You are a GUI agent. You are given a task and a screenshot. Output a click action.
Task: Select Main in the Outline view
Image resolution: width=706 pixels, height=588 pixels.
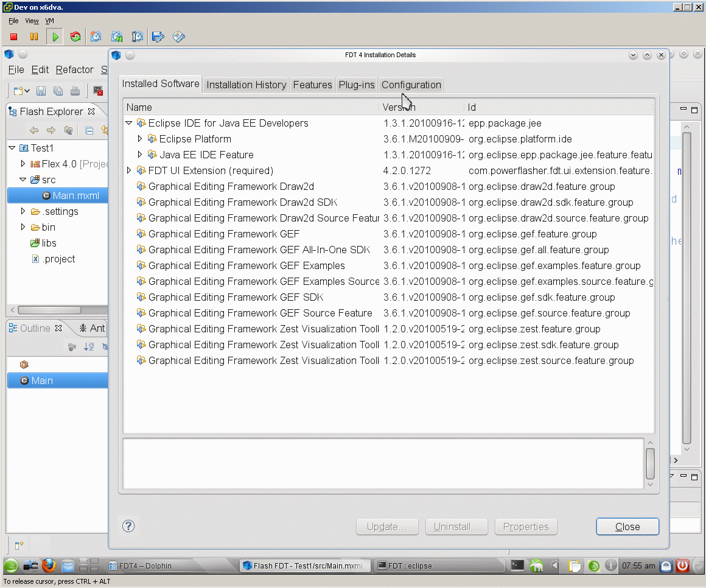pyautogui.click(x=58, y=380)
